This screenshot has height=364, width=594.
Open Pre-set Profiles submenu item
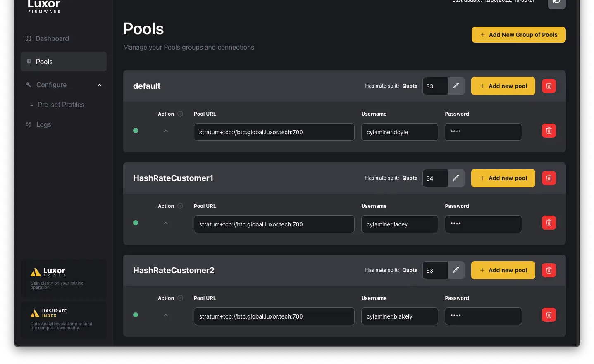pos(61,105)
